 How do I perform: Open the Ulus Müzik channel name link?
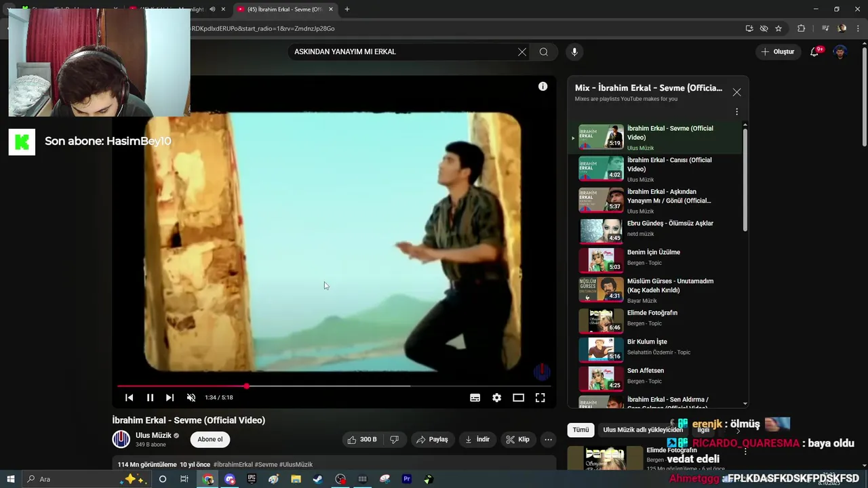coord(153,435)
